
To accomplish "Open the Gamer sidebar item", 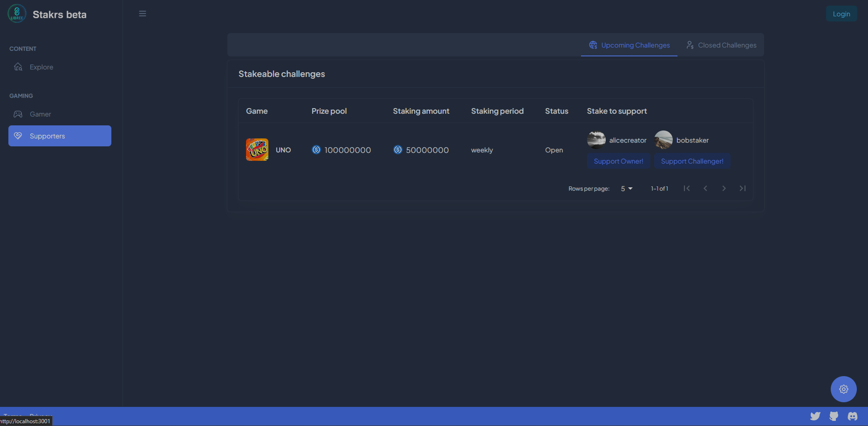I will pos(60,114).
